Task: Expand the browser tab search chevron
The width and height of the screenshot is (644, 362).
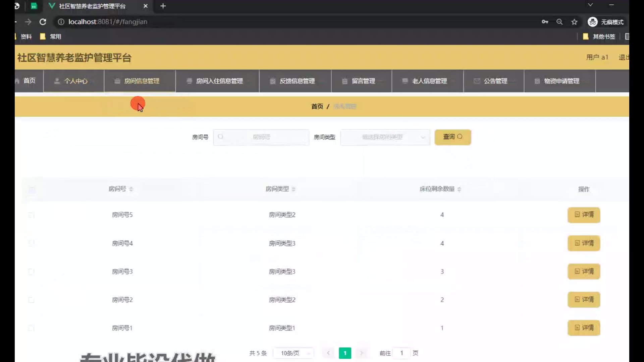Action: [590, 5]
